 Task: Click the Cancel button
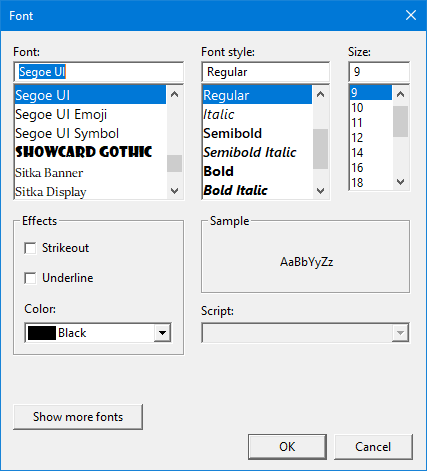[373, 447]
